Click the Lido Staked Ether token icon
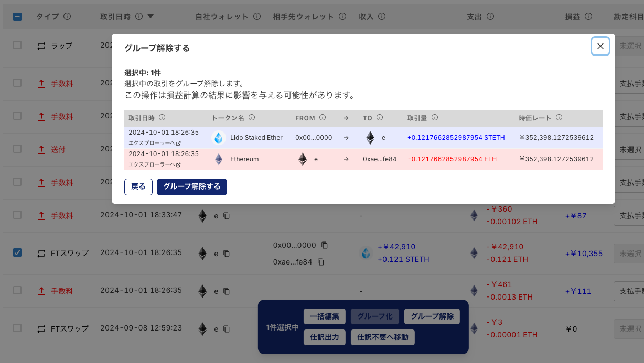The width and height of the screenshot is (644, 363). pos(219,138)
